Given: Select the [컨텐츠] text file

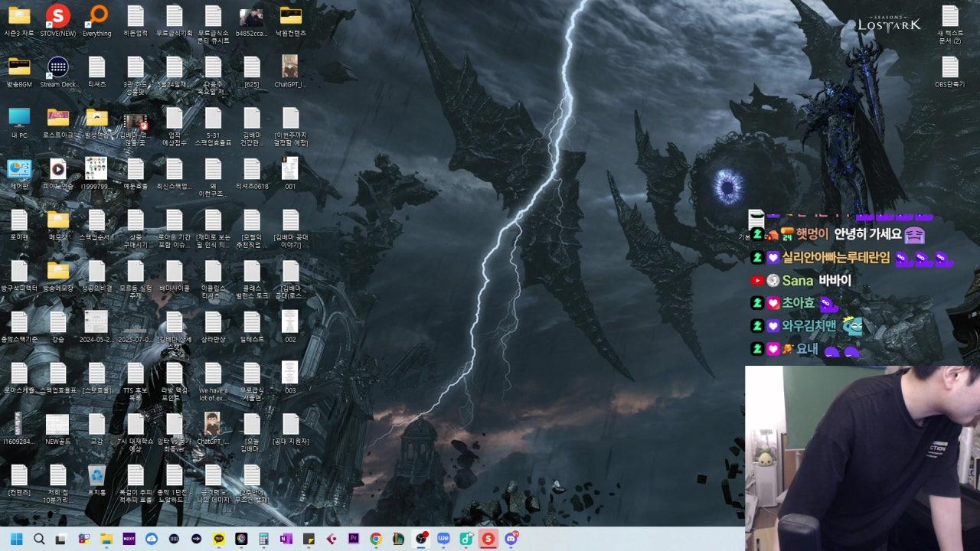Looking at the screenshot, I should point(19,480).
